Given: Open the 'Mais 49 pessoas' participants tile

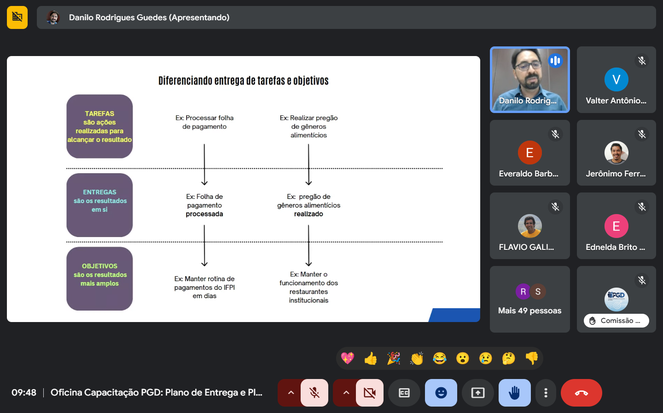Looking at the screenshot, I should tap(529, 297).
